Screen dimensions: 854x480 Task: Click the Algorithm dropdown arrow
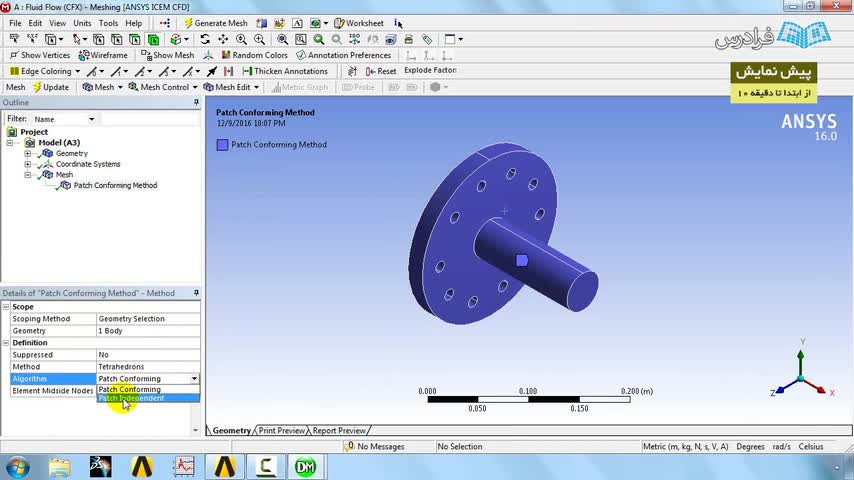click(194, 379)
